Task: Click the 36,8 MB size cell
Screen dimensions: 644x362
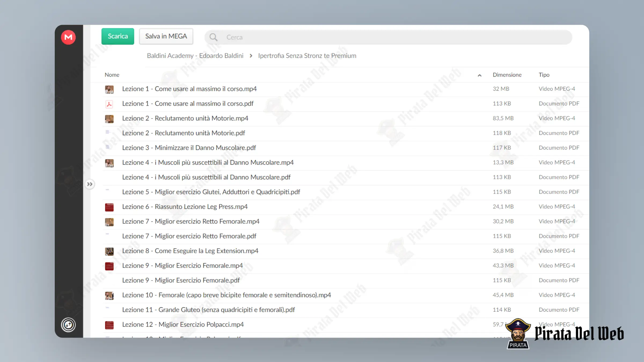Action: click(503, 251)
